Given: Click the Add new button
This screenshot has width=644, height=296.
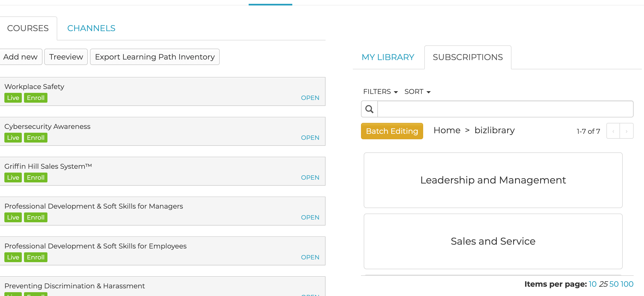Looking at the screenshot, I should [20, 57].
